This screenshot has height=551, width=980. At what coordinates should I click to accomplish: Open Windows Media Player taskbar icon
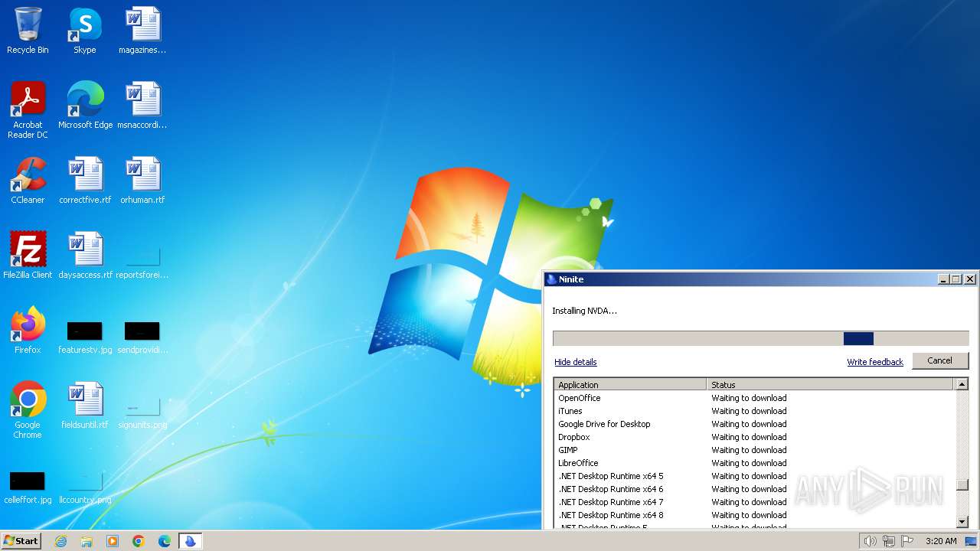tap(113, 541)
